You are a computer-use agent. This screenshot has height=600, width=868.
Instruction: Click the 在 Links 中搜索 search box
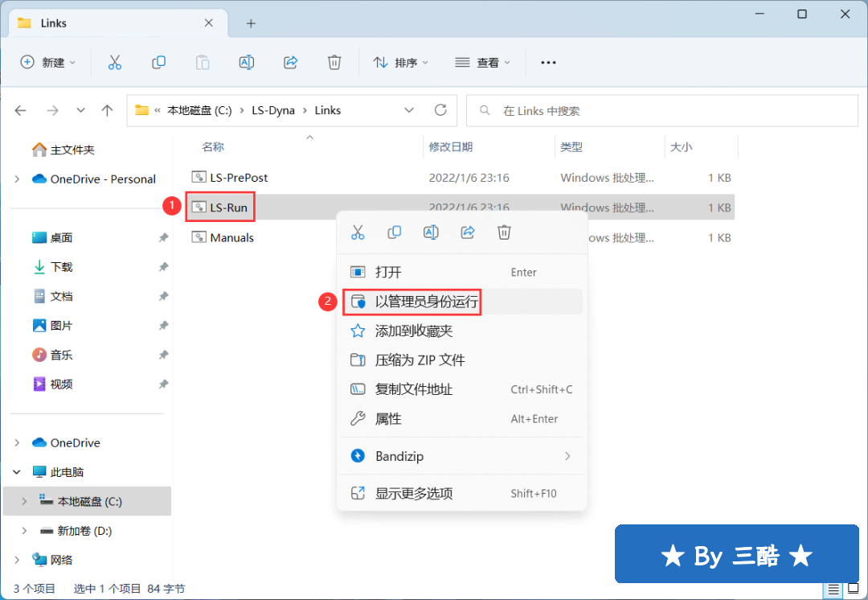tap(662, 111)
